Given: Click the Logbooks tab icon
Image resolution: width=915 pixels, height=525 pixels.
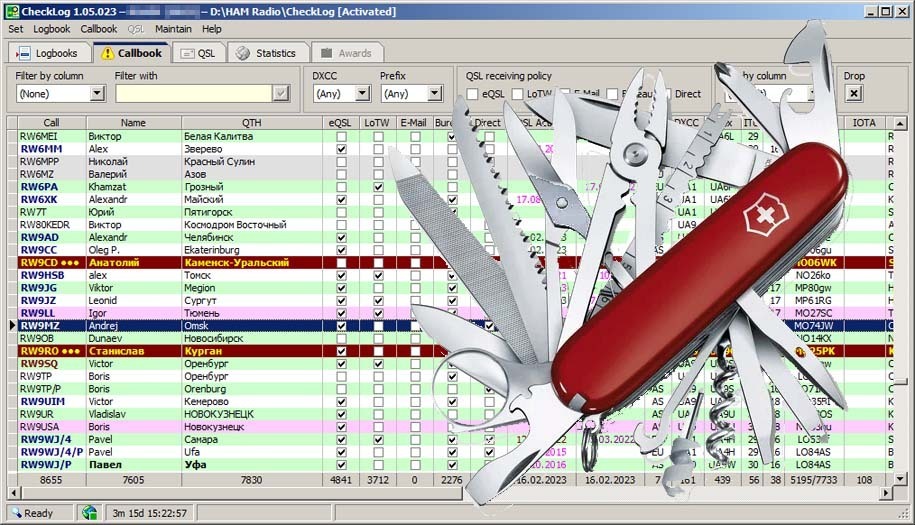Looking at the screenshot, I should [23, 53].
